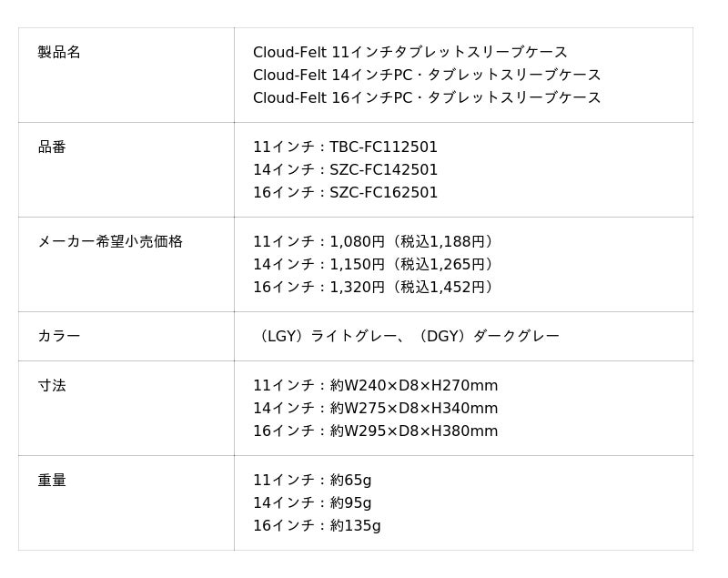Select the Cloud-Felt 11インチ product name line
The width and height of the screenshot is (728, 578).
point(409,53)
